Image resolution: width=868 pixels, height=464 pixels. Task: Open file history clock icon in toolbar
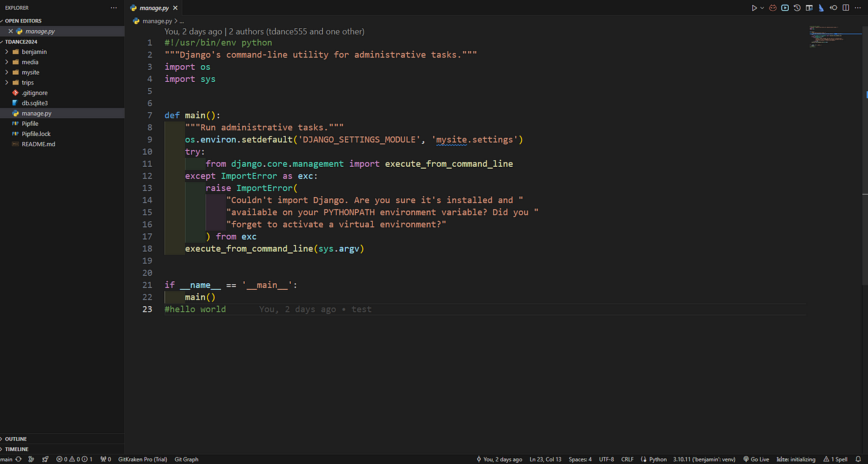(x=797, y=8)
